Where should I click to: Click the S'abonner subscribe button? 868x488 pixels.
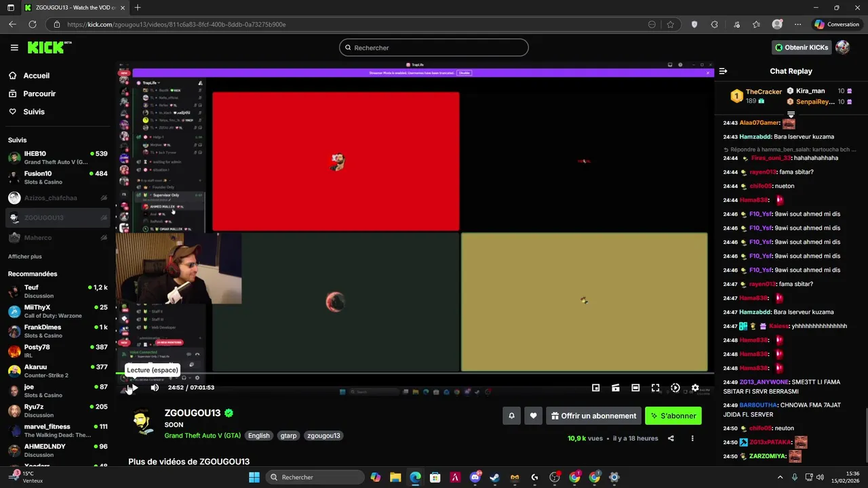tap(673, 416)
